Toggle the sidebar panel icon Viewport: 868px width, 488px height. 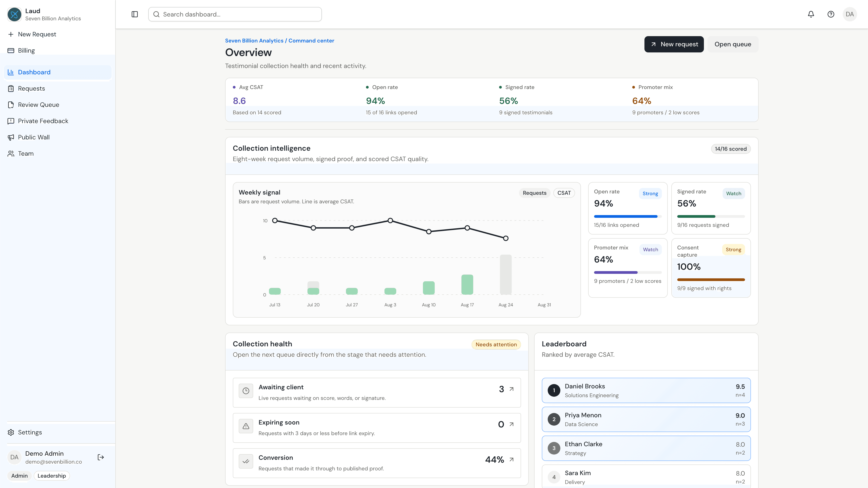coord(134,14)
